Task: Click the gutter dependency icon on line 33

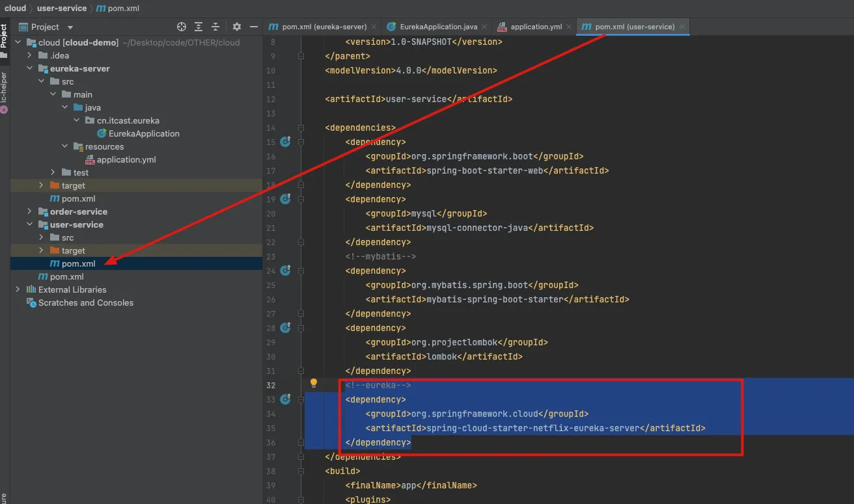Action: 285,399
